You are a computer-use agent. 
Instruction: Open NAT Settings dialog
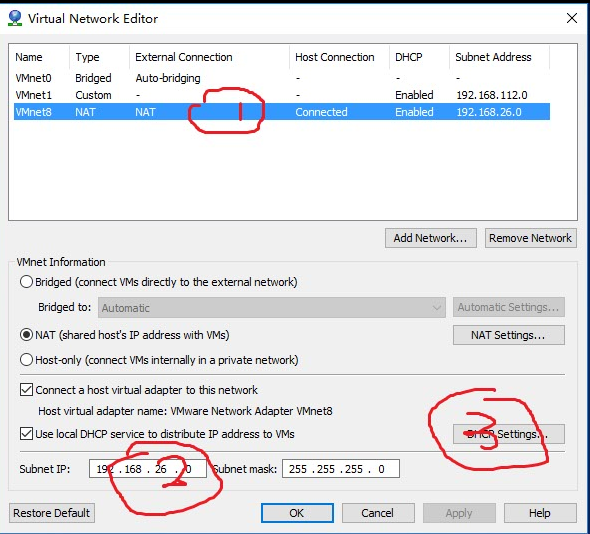(508, 335)
